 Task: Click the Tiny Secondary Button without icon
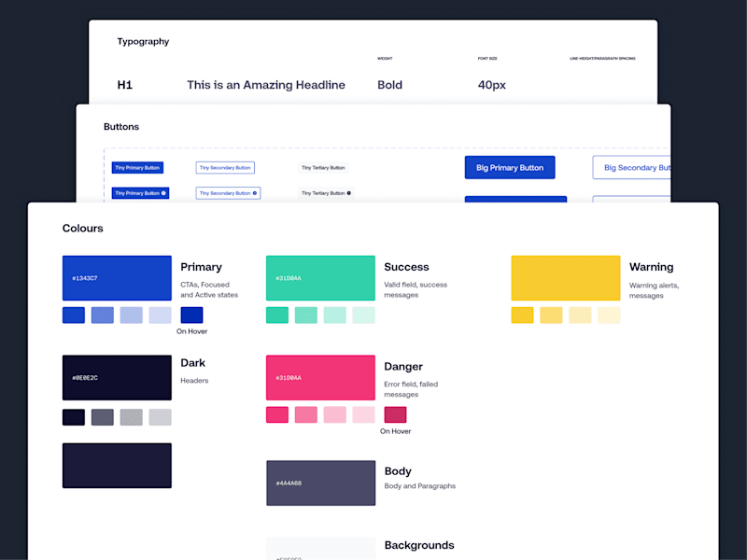225,168
